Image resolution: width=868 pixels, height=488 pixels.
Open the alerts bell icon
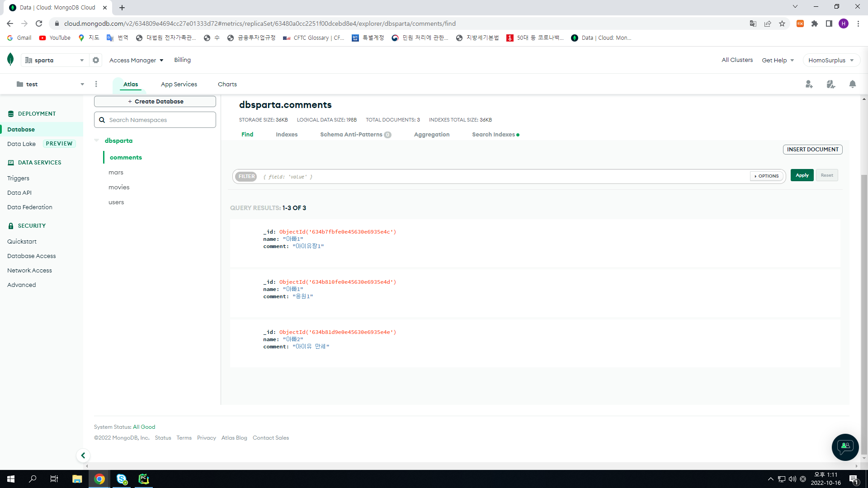click(852, 84)
